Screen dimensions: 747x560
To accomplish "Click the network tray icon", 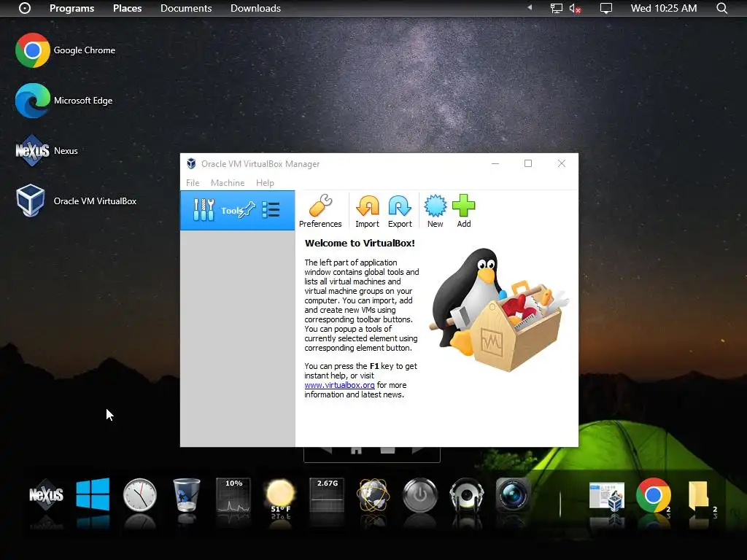I will (556, 8).
